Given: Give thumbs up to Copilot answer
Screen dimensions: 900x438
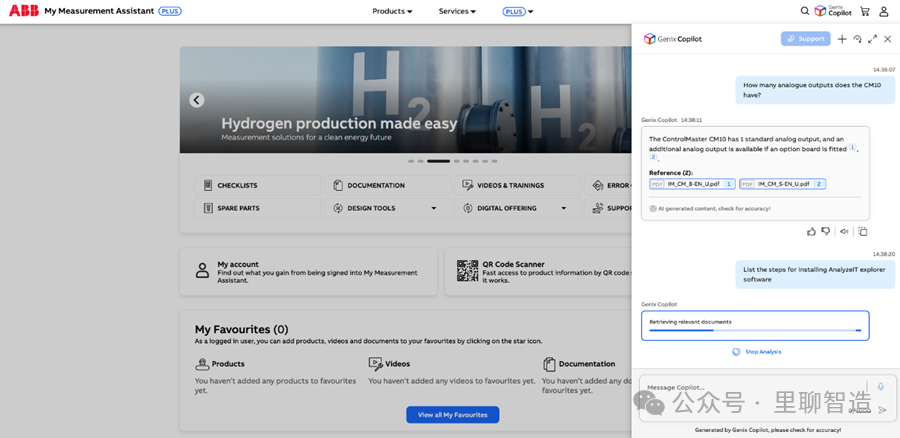Looking at the screenshot, I should coord(811,231).
